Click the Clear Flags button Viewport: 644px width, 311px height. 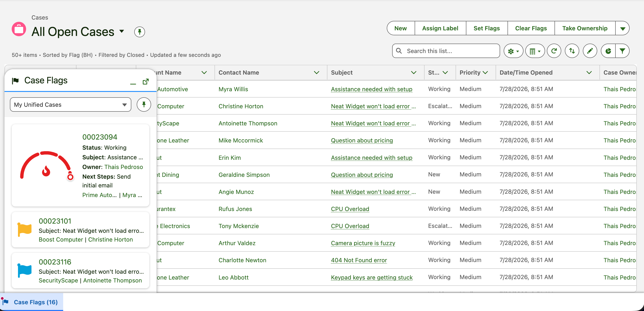pos(531,28)
